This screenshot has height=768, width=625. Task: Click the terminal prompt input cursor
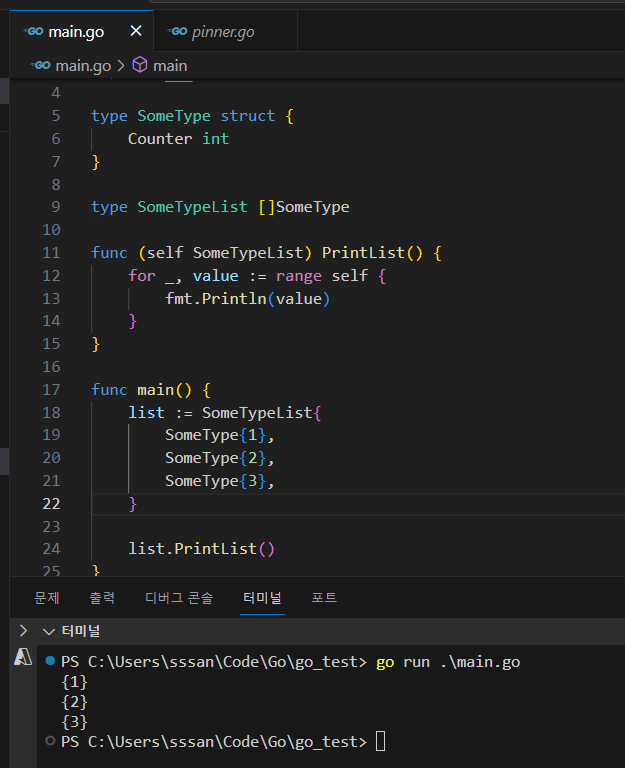(380, 741)
